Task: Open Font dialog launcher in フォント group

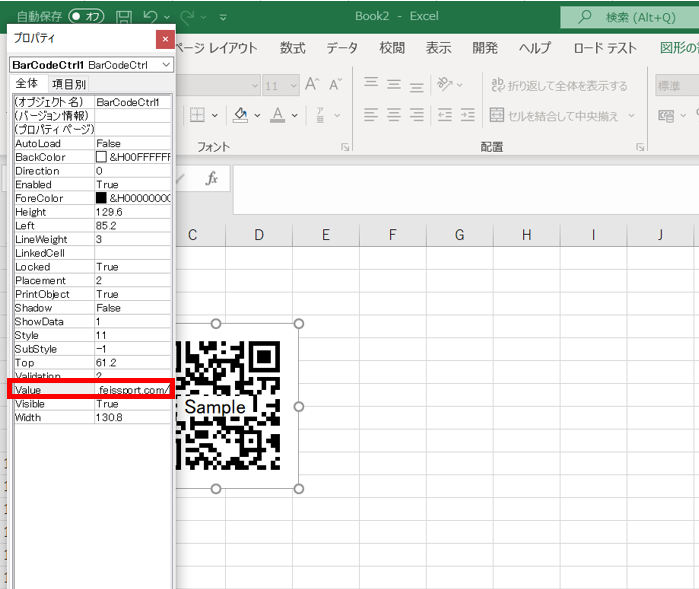Action: [x=345, y=147]
